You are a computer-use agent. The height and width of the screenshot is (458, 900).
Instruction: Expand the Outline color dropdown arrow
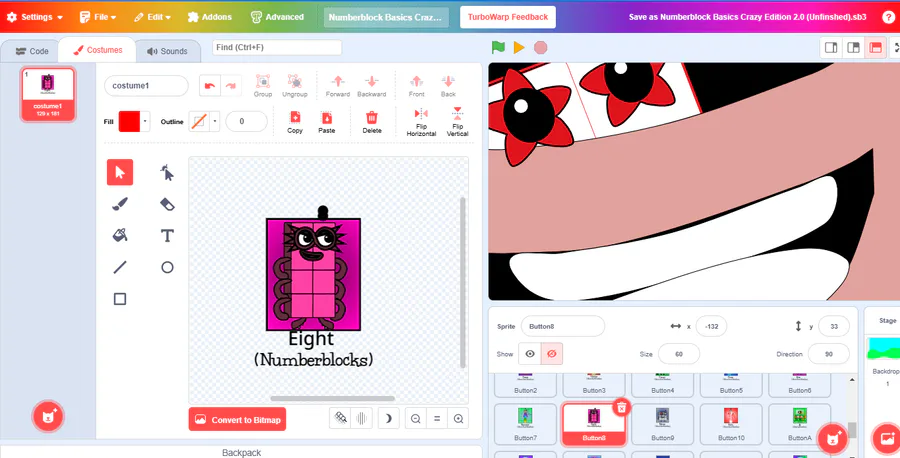click(215, 122)
